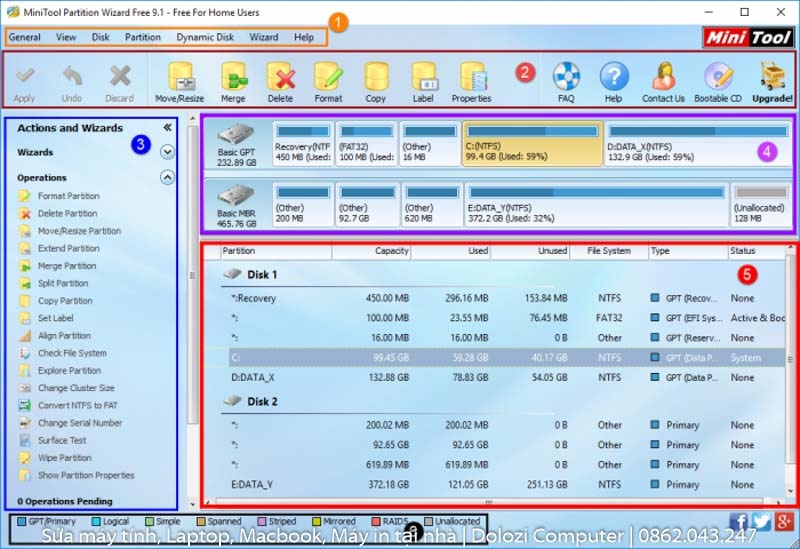The width and height of the screenshot is (800, 549).
Task: Collapse the Actions and Wizards panel
Action: (x=167, y=128)
